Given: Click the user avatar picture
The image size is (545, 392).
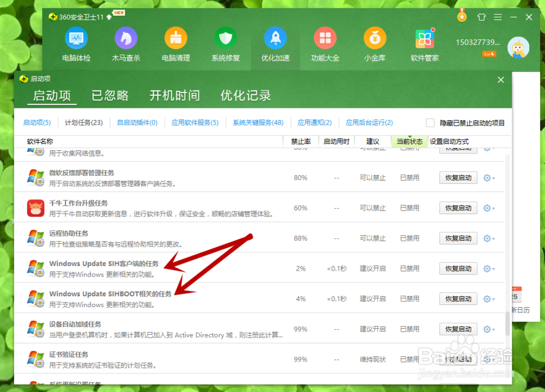Looking at the screenshot, I should [518, 47].
